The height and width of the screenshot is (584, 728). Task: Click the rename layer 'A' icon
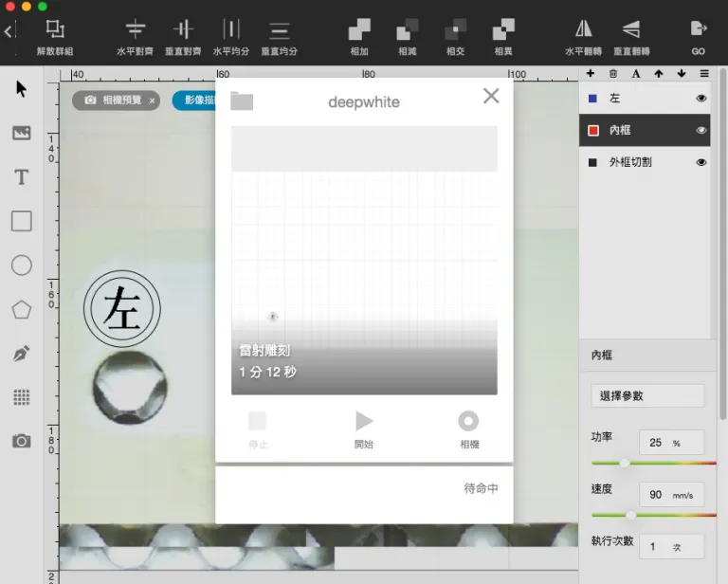[x=636, y=73]
